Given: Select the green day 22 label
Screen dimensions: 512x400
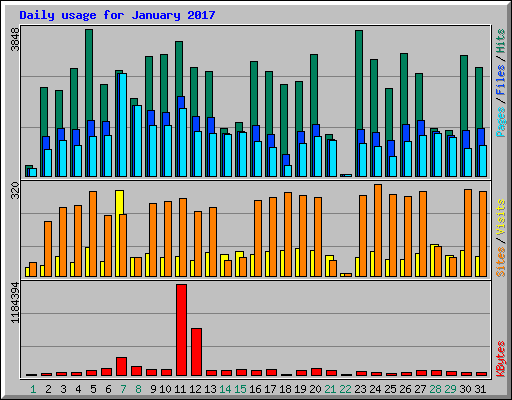Looking at the screenshot, I should pyautogui.click(x=345, y=389).
